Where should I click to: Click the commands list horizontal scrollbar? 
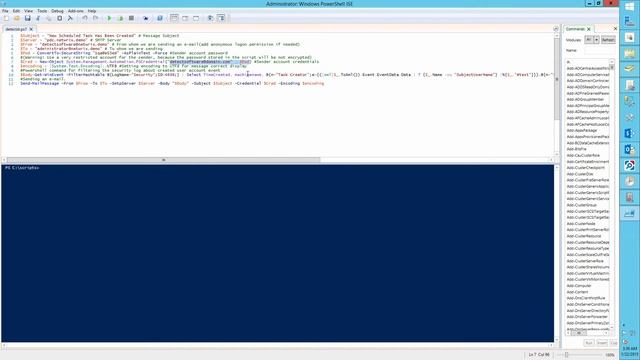(588, 333)
